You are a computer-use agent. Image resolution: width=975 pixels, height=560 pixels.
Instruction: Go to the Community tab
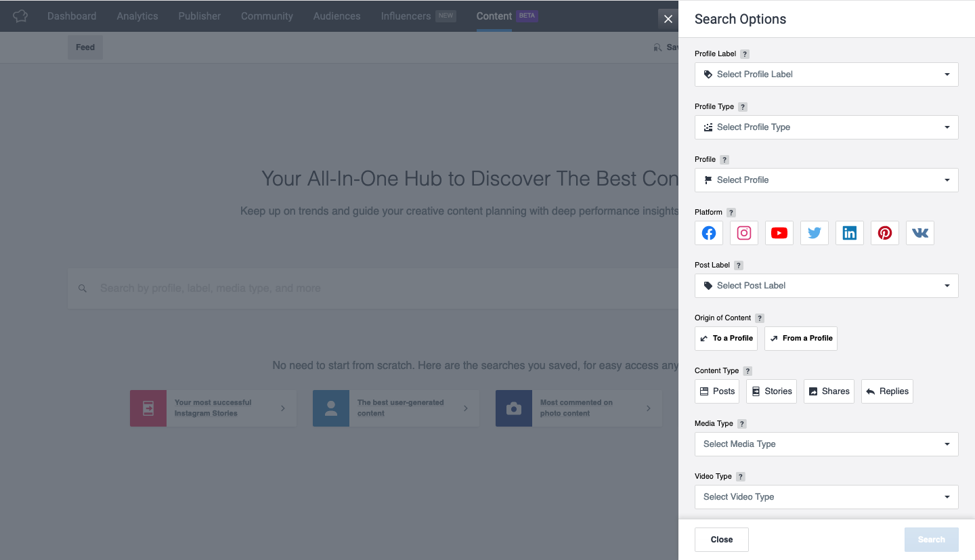(267, 16)
